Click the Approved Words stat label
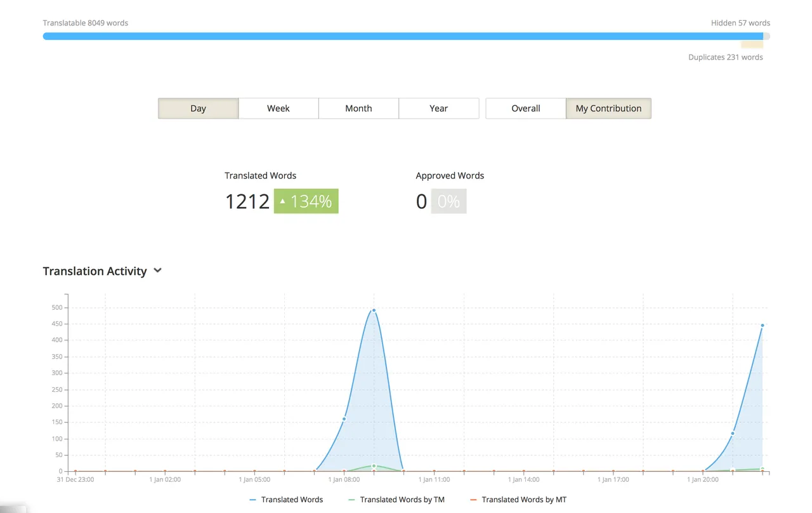 (450, 175)
